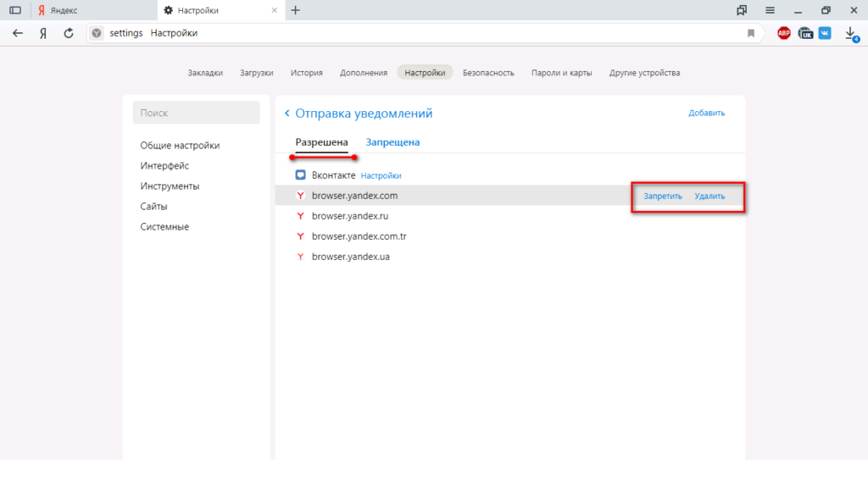Image resolution: width=868 pixels, height=488 pixels.
Task: Open the downloads arrow icon
Action: 851,33
